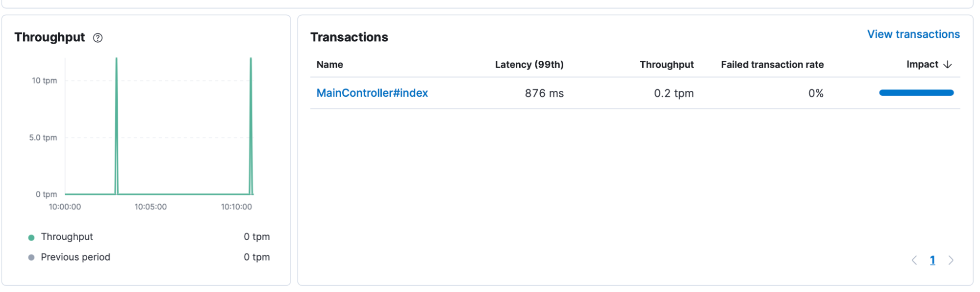This screenshot has width=980, height=292.
Task: Click the throughput spike near 10:10:00
Action: click(251, 126)
